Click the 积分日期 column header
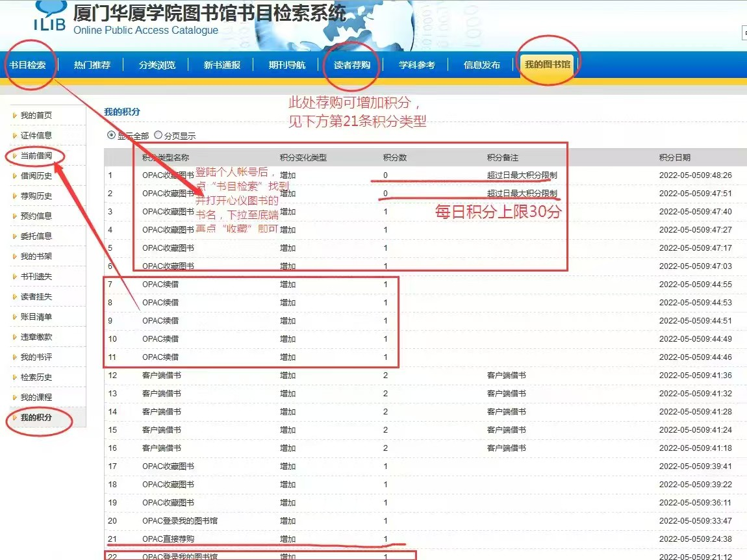The image size is (747, 560). [675, 157]
